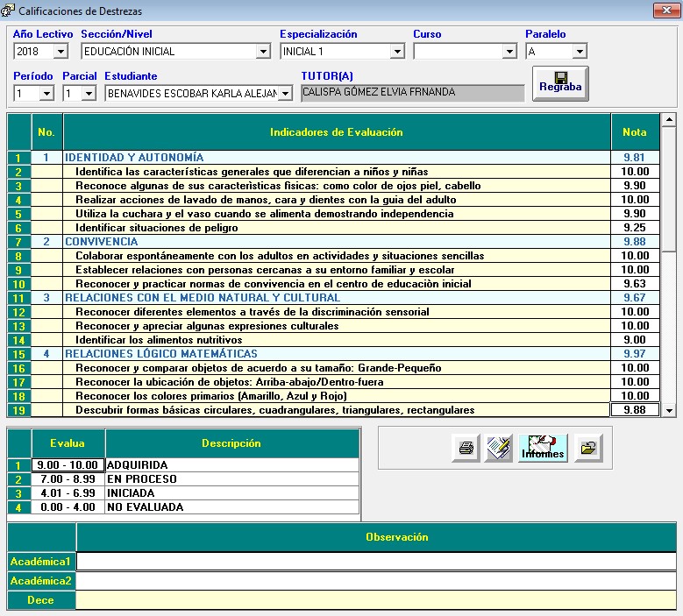
Task: Click the Nota cell 9.25 for Identificar situaciones de peligro
Action: [x=635, y=228]
